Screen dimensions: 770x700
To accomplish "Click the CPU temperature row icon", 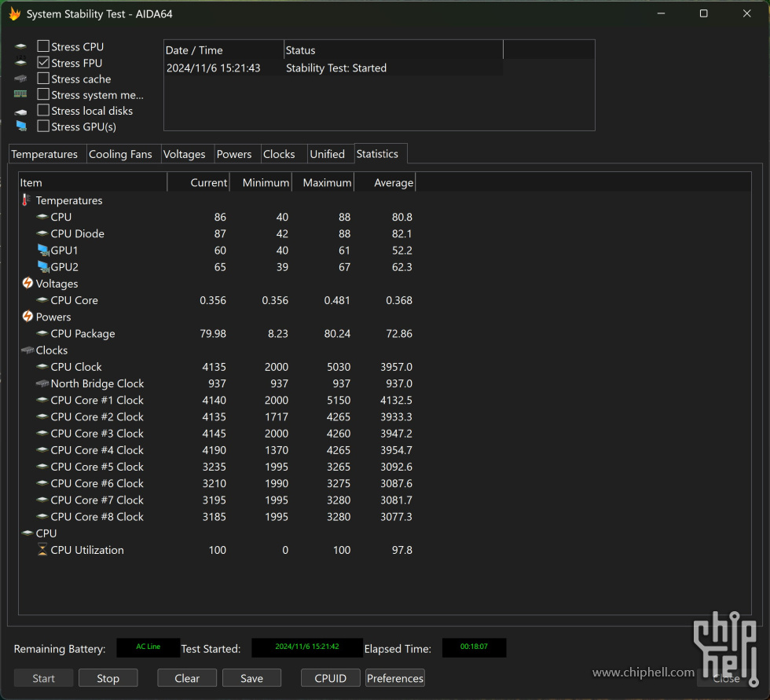I will [42, 217].
